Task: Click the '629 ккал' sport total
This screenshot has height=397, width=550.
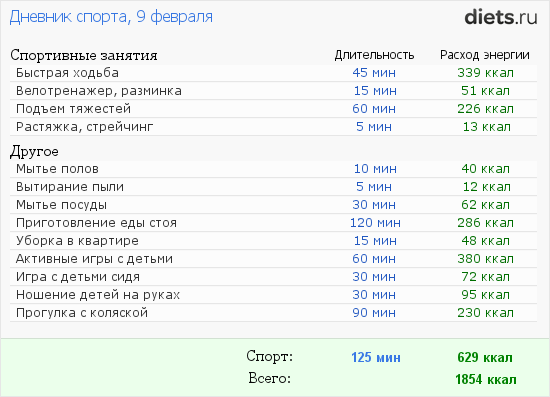Action: tap(485, 358)
